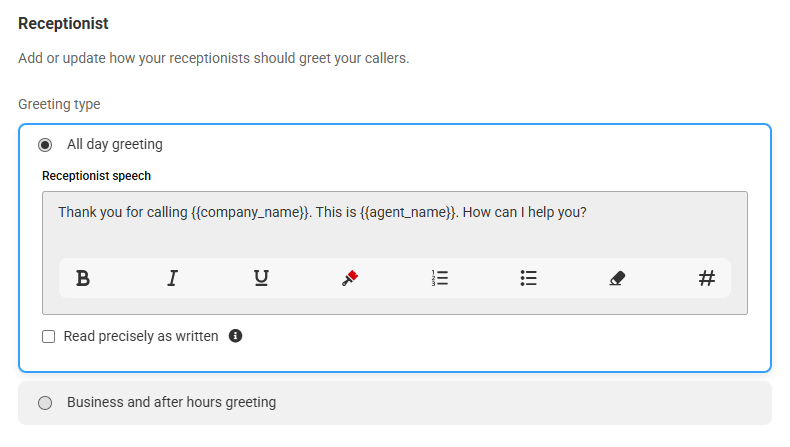
Task: Select Business and after hours greeting radio
Action: point(45,403)
